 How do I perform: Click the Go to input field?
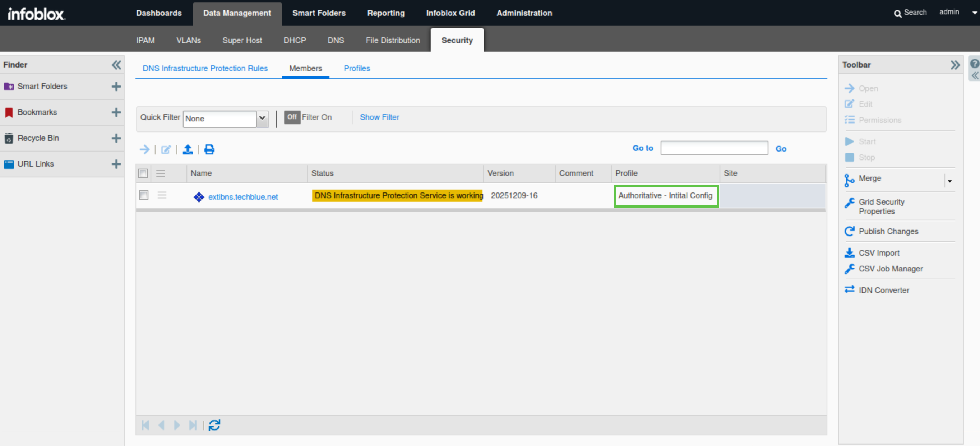pos(714,148)
